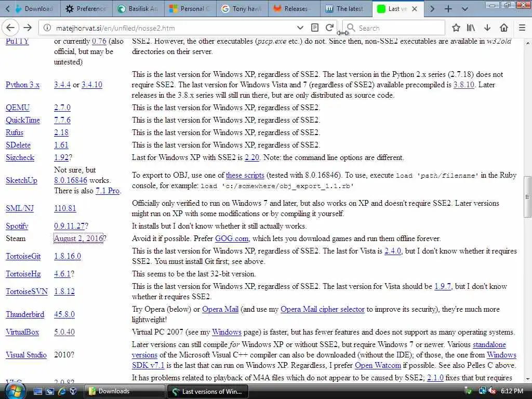532x399 pixels.
Task: Open the SML/NJ 110.81 link
Action: tap(65, 208)
